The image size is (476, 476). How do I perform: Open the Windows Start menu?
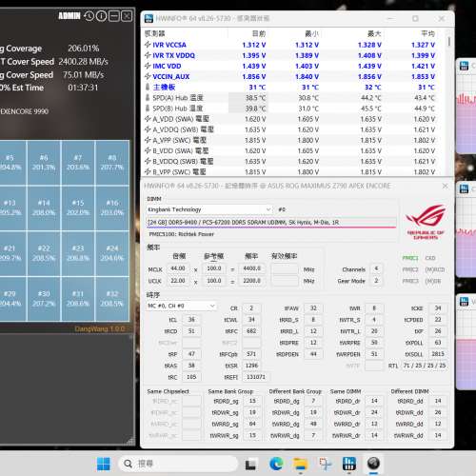point(104,464)
